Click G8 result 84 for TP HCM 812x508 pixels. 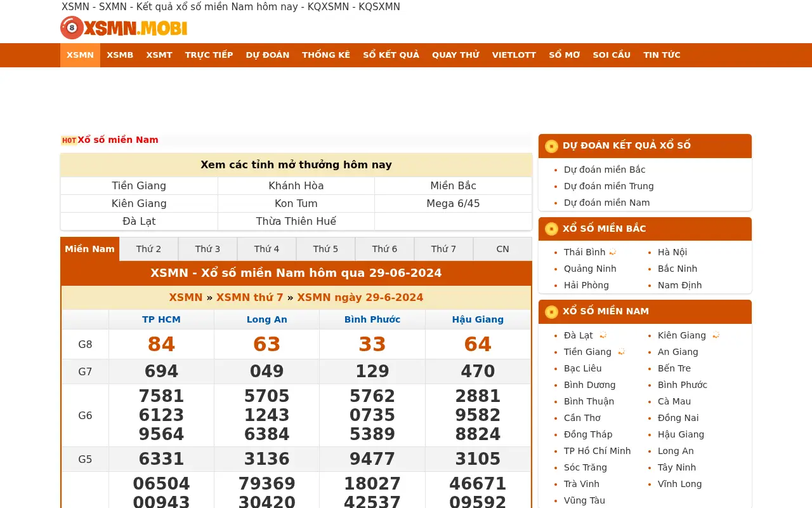(161, 344)
